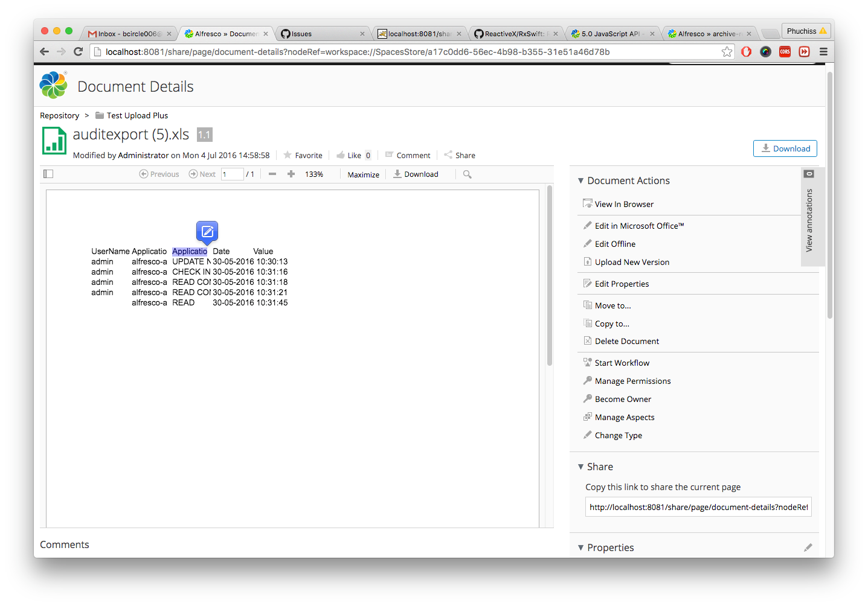Switch to the Inbox Gmail tab
This screenshot has height=606, width=868.
click(128, 34)
